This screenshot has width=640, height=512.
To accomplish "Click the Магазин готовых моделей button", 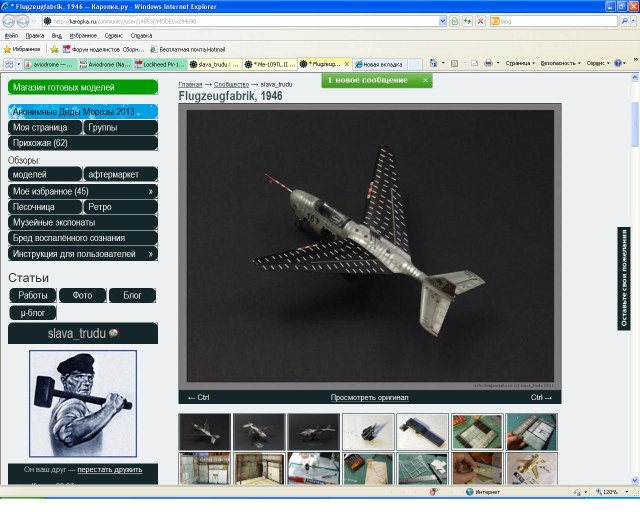I will click(82, 87).
